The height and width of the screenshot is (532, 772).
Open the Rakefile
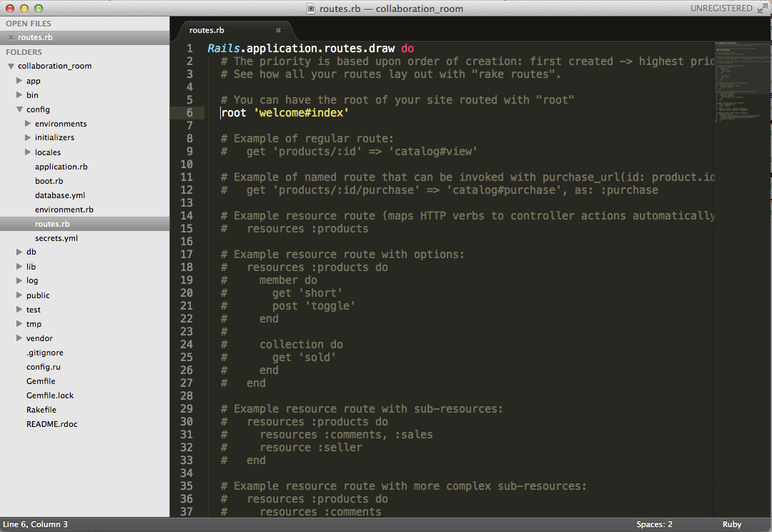41,410
